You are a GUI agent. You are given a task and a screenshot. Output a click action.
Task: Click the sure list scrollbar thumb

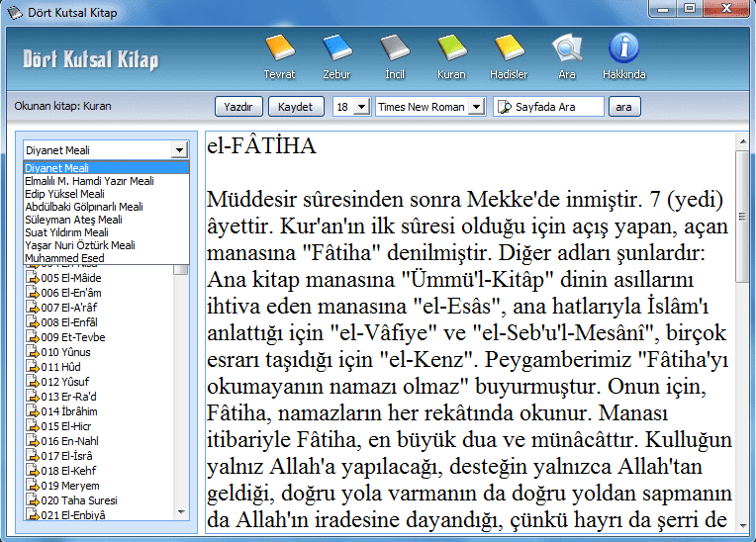click(181, 269)
